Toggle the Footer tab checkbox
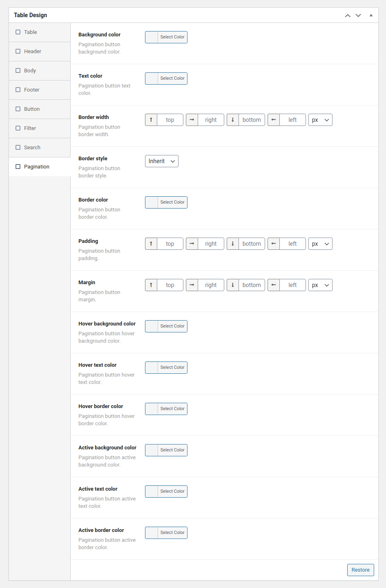This screenshot has width=386, height=588. pos(18,90)
